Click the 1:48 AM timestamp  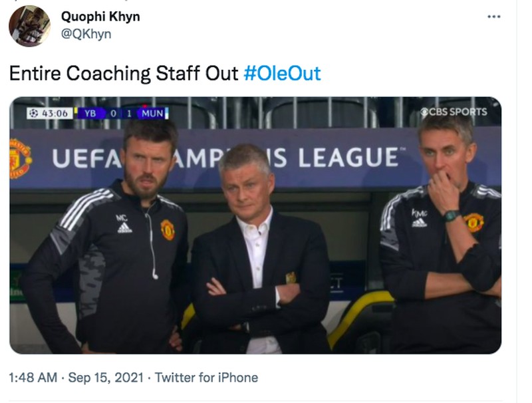click(x=33, y=378)
